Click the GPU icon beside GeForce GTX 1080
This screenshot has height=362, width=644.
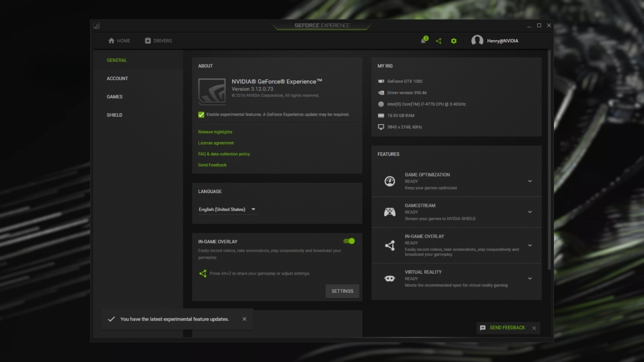click(381, 81)
